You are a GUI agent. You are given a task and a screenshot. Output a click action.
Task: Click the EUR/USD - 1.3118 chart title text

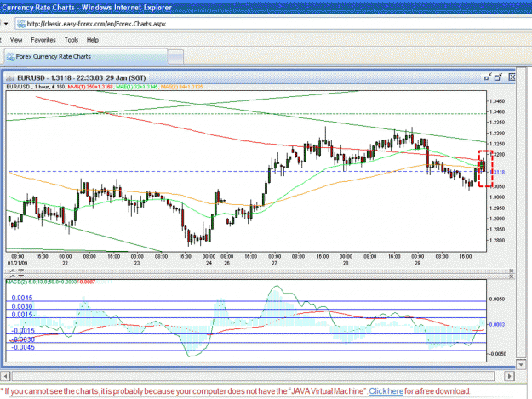[82, 78]
